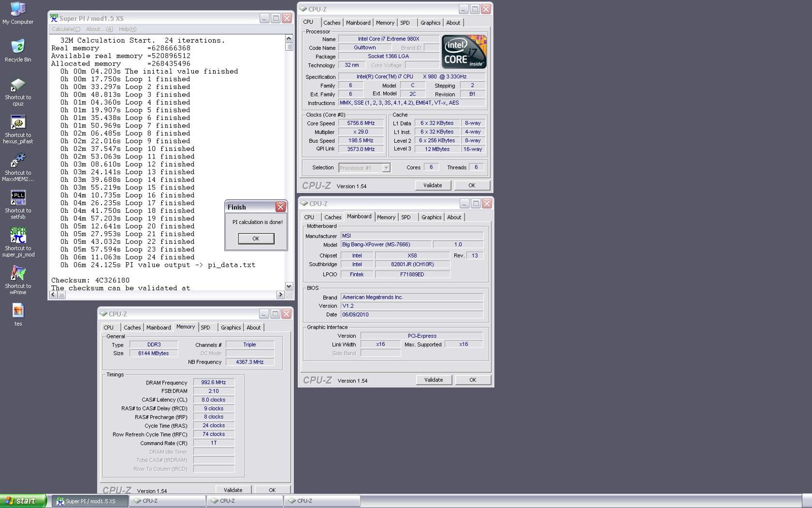This screenshot has height=508, width=812.
Task: Select Shortcut to hexus_pifast icon
Action: pyautogui.click(x=18, y=130)
